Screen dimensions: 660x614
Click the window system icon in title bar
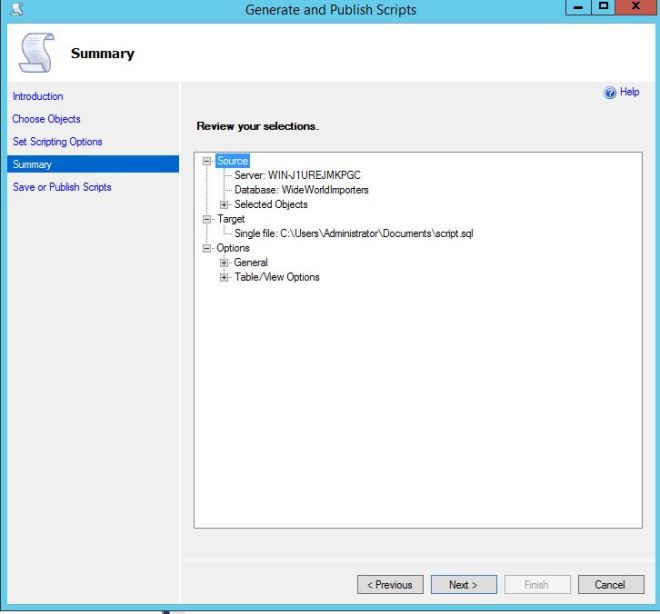tap(12, 10)
